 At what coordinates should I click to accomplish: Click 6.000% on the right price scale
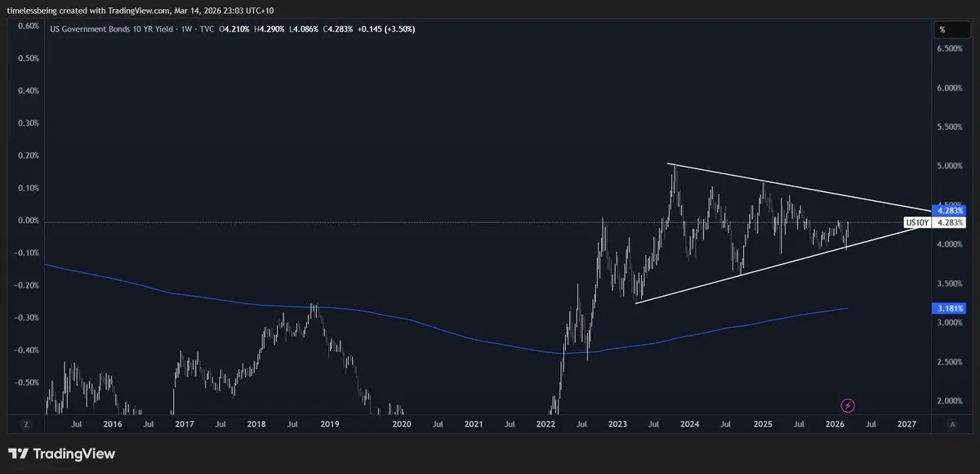[951, 88]
